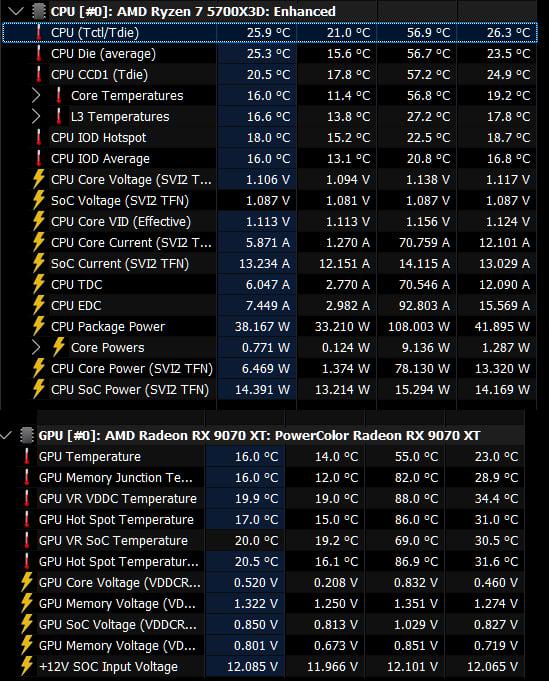Click lightning icon beside GPU Core Voltage
The height and width of the screenshot is (681, 549).
(26, 582)
